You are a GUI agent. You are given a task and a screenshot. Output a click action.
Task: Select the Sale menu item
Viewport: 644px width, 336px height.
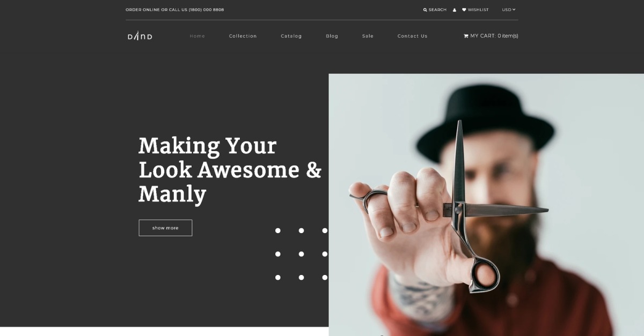click(x=368, y=36)
